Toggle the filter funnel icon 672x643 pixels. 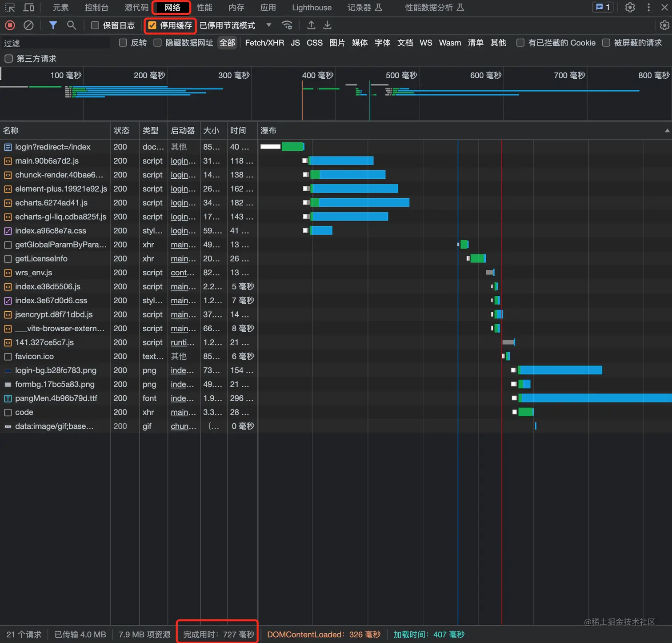click(x=53, y=25)
